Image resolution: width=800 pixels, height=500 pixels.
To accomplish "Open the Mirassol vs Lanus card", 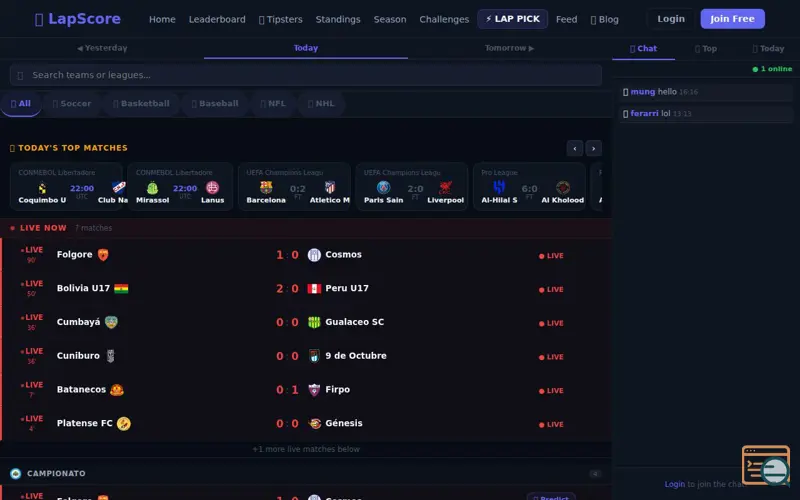I will (x=180, y=186).
